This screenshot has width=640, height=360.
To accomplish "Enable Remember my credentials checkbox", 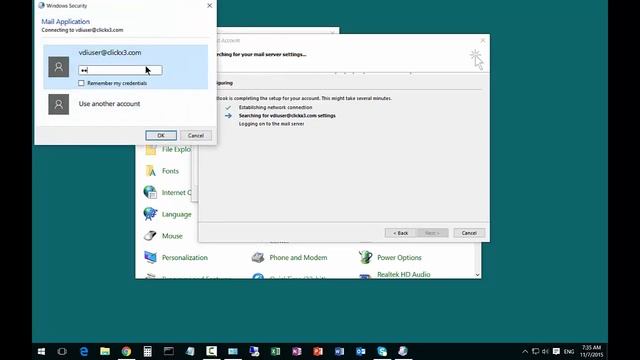I will [x=81, y=83].
